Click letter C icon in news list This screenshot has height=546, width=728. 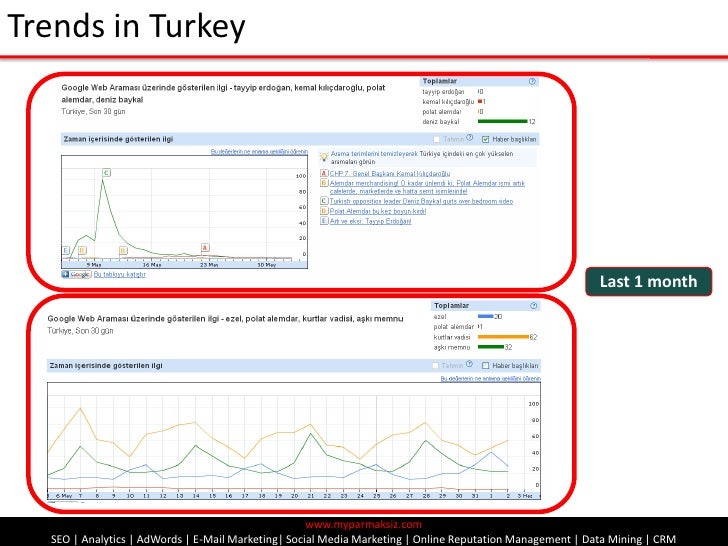pyautogui.click(x=325, y=201)
